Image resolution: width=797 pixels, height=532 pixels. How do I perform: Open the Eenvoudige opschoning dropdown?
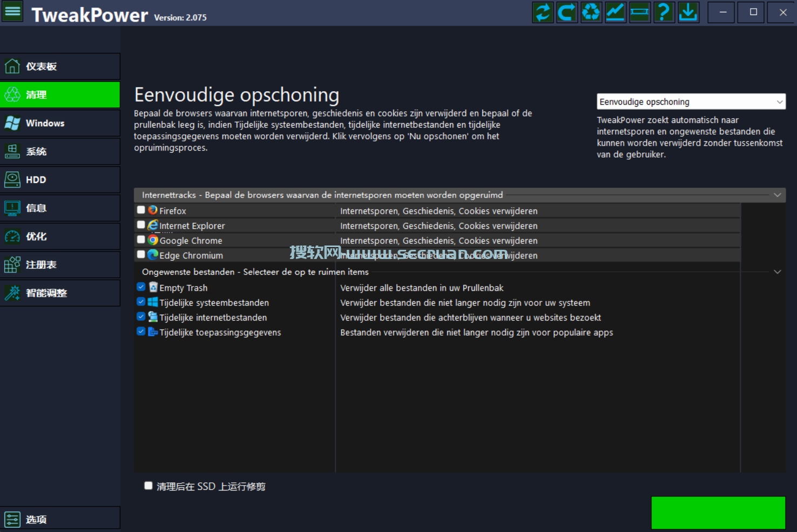point(691,101)
